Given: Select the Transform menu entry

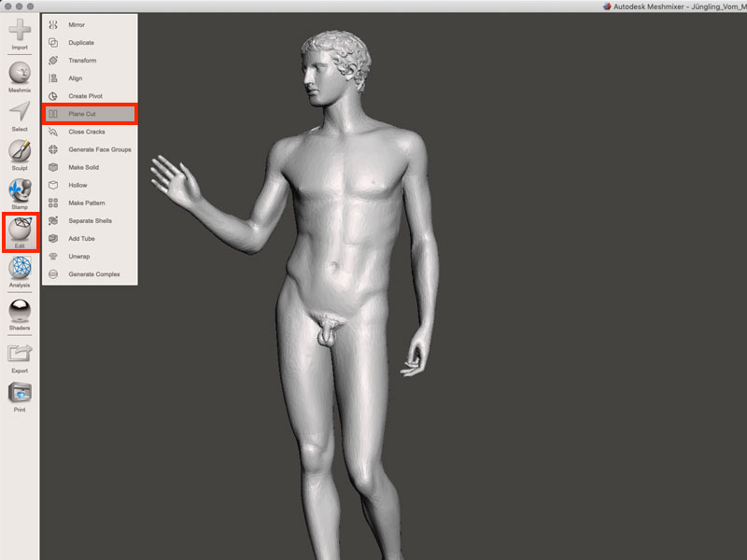Looking at the screenshot, I should [x=82, y=61].
